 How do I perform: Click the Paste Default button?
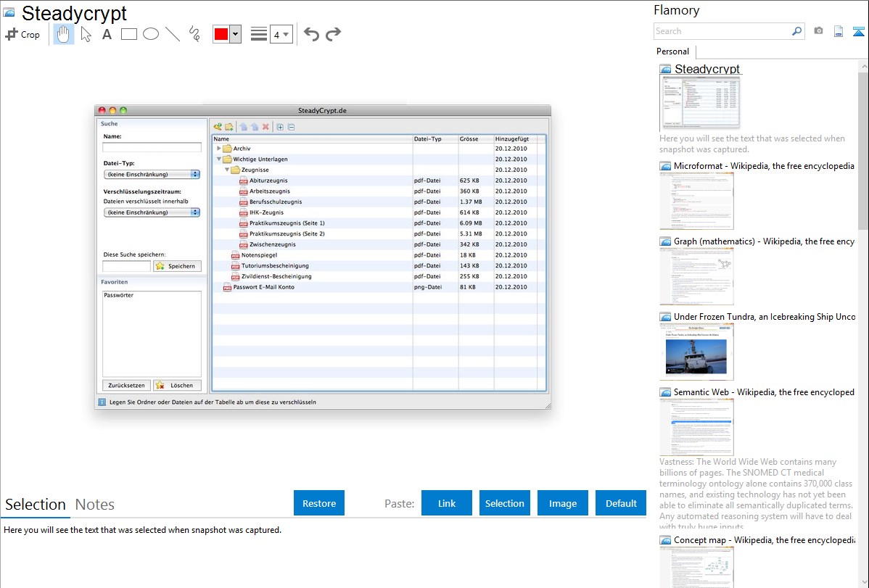point(621,503)
